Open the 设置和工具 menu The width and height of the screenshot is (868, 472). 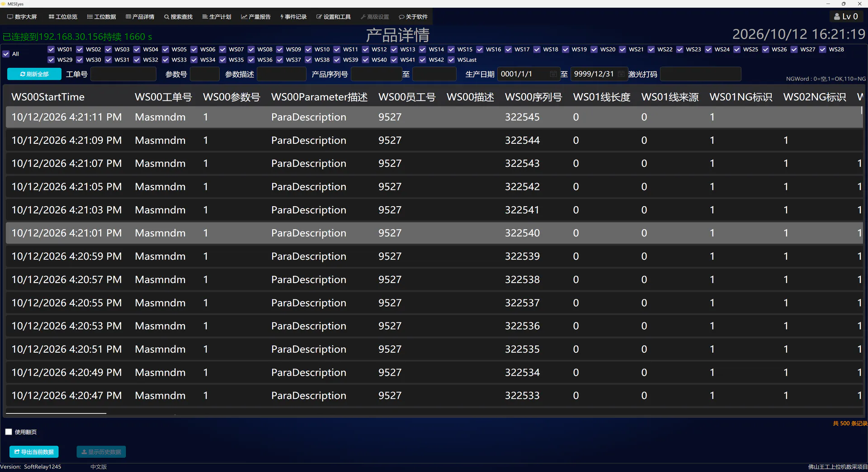tap(334, 17)
